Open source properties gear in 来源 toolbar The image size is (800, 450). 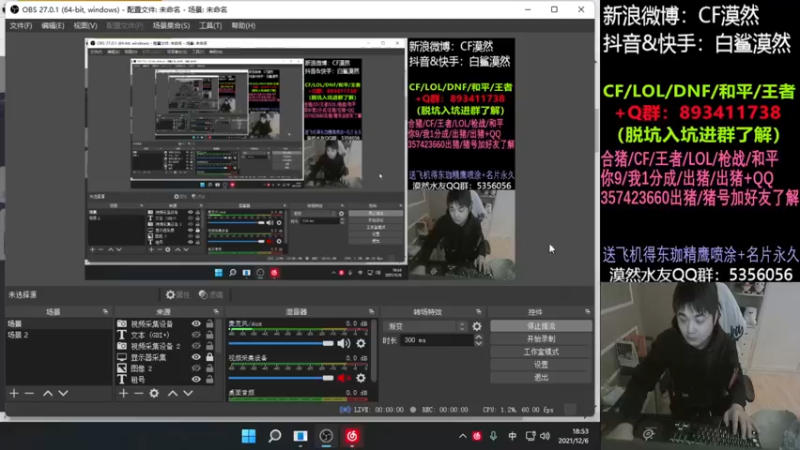[x=154, y=393]
